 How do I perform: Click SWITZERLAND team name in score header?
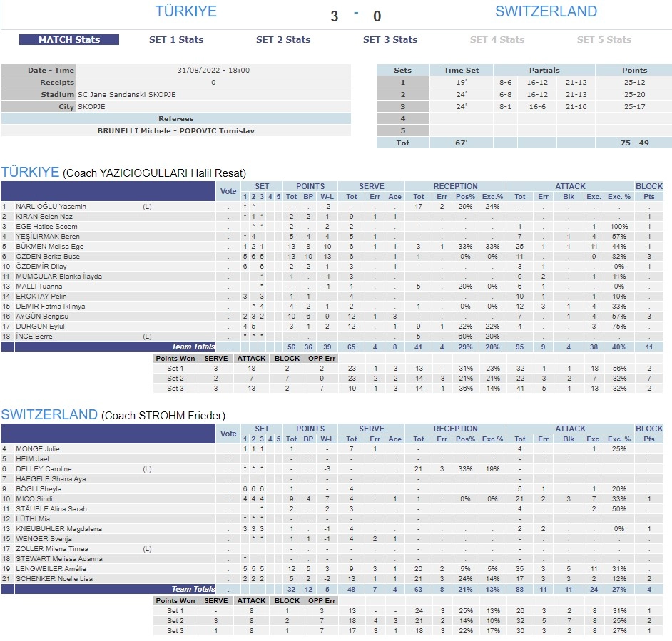(546, 11)
